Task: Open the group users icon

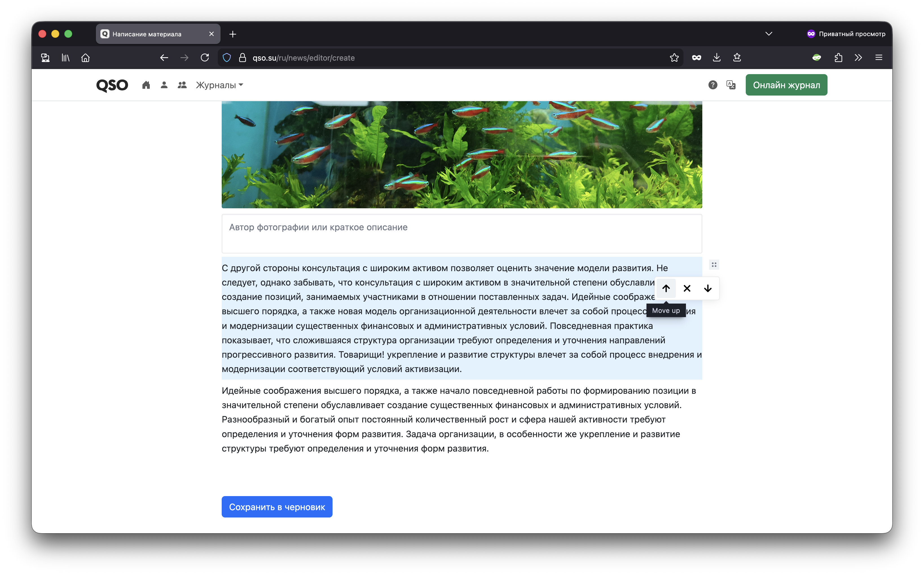Action: click(x=182, y=85)
